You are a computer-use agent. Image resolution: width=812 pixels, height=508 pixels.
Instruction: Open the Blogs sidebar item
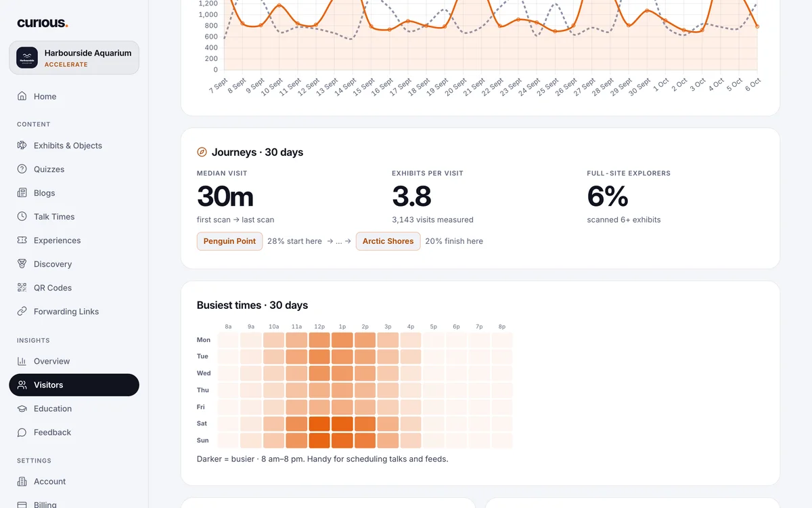pos(74,193)
